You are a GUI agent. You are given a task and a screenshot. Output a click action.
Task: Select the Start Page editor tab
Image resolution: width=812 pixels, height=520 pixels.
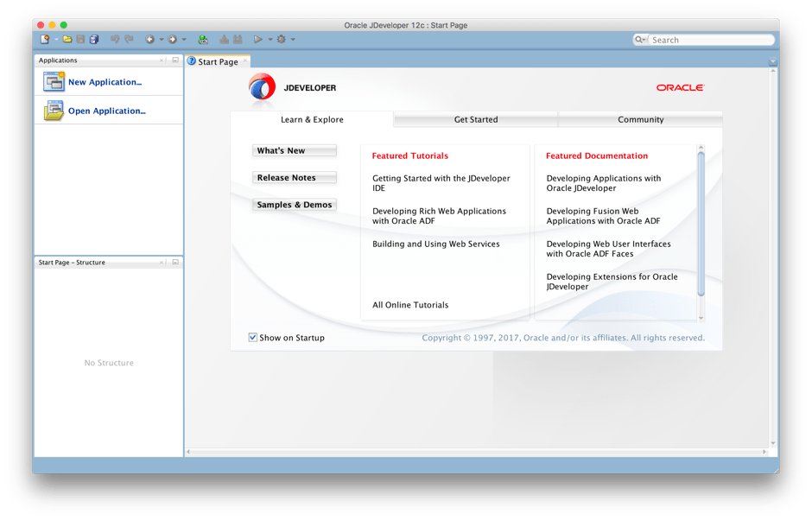(x=218, y=61)
